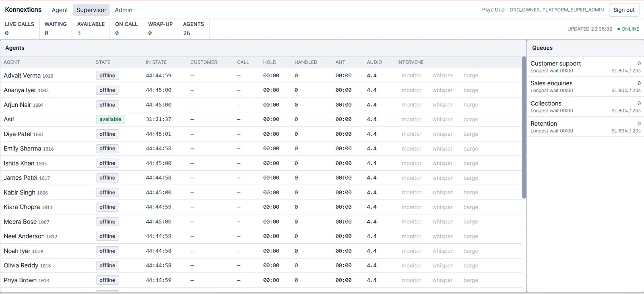Click the HANDLED column header
644x294 pixels.
point(306,62)
